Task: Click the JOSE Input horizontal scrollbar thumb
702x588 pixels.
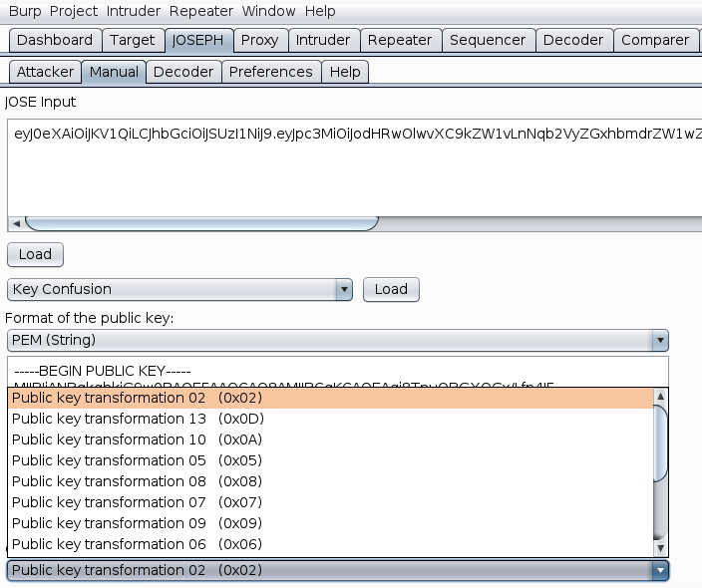Action: click(201, 223)
